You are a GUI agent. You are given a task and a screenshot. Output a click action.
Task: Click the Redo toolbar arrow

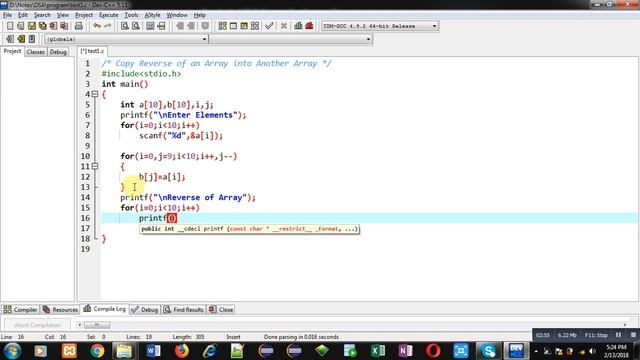[x=108, y=26]
